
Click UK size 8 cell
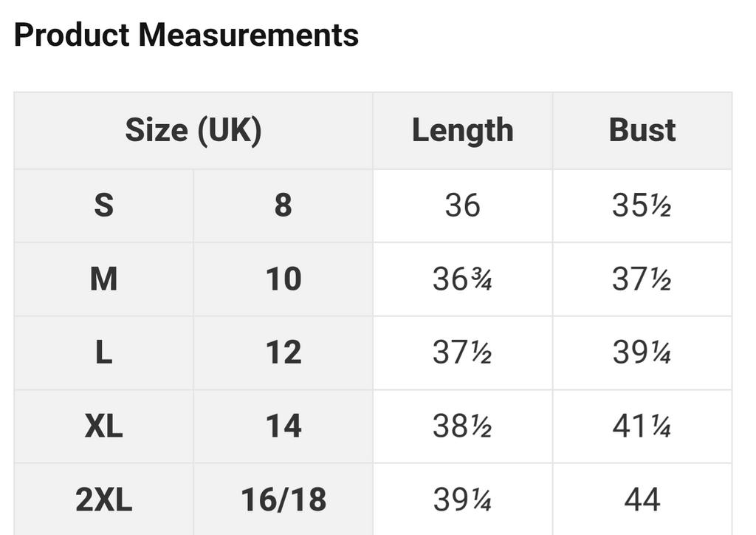283,206
